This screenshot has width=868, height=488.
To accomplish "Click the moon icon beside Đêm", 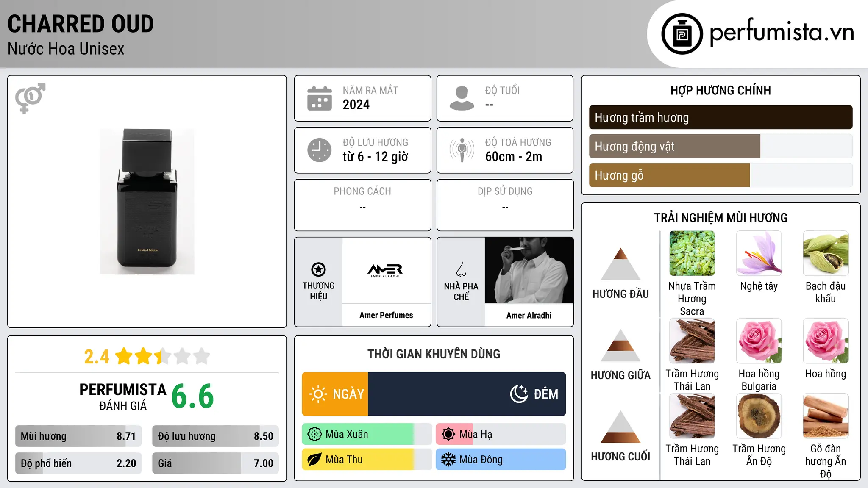I will pyautogui.click(x=519, y=394).
